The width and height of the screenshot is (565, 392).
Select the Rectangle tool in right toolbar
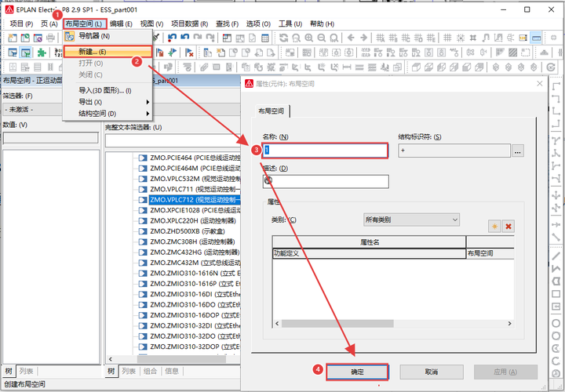pyautogui.click(x=556, y=294)
